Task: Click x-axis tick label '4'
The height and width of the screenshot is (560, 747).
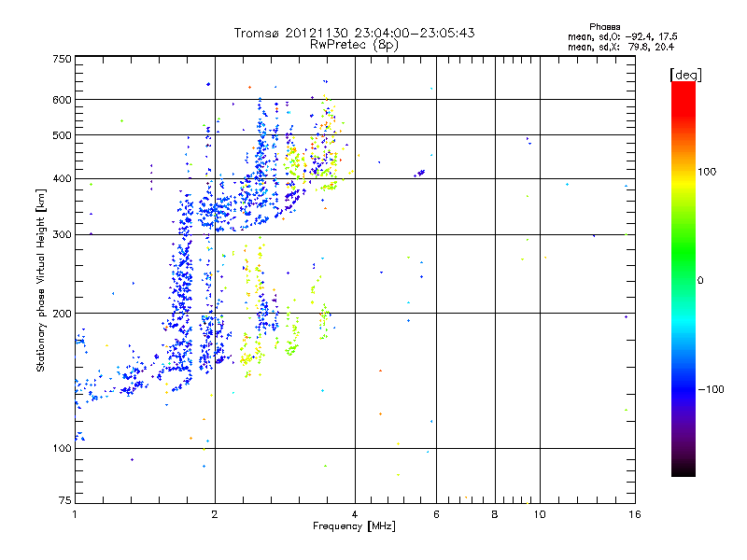Action: tap(355, 514)
